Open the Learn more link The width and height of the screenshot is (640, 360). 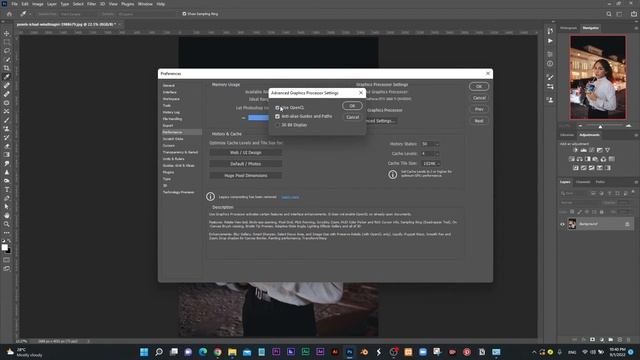point(290,197)
